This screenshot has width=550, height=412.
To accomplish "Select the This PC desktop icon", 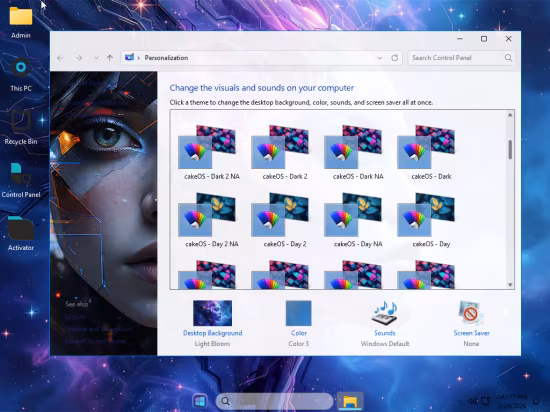I will 21,74.
